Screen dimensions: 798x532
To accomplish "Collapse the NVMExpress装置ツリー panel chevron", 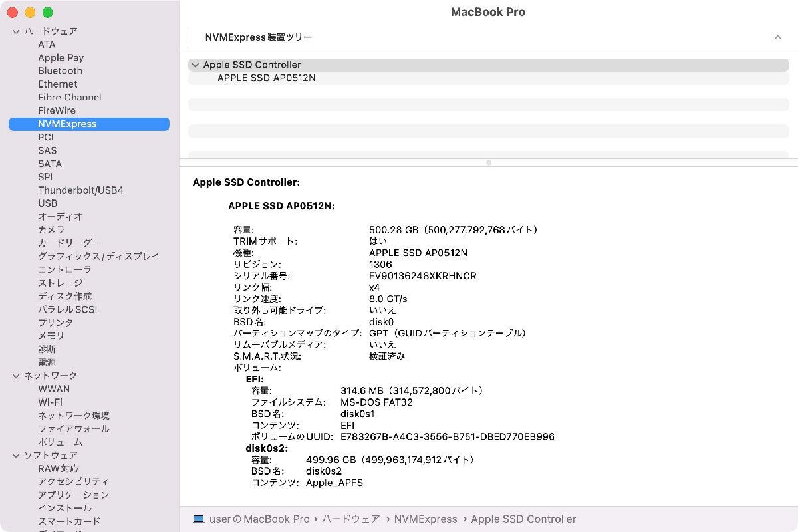I will (x=779, y=37).
